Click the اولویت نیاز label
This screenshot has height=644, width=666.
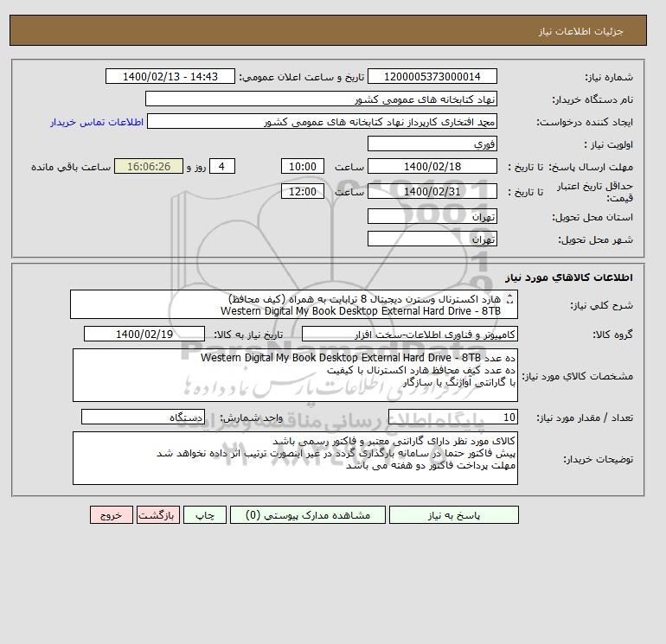point(609,144)
